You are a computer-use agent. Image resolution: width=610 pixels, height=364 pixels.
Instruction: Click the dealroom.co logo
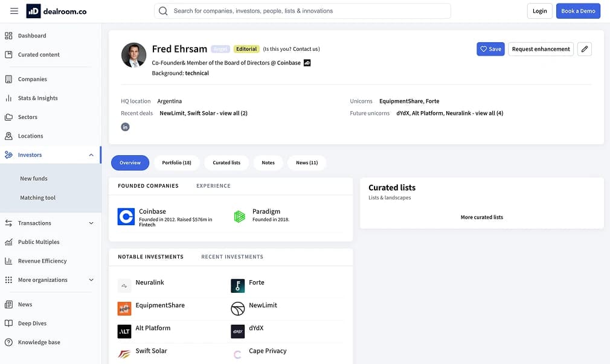tap(56, 11)
